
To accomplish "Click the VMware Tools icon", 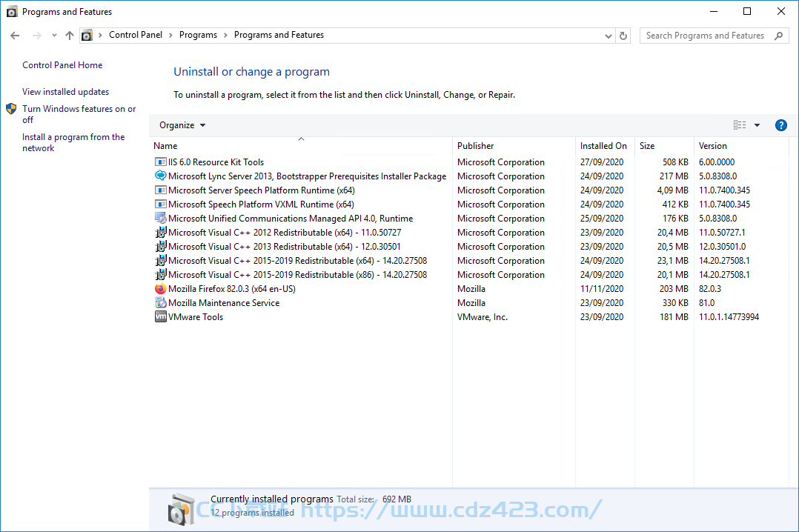I will tap(161, 317).
